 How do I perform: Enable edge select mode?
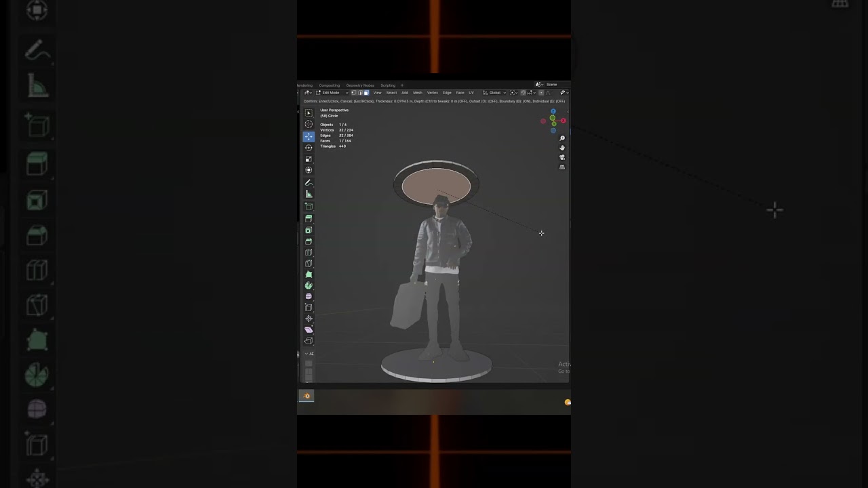pos(360,93)
